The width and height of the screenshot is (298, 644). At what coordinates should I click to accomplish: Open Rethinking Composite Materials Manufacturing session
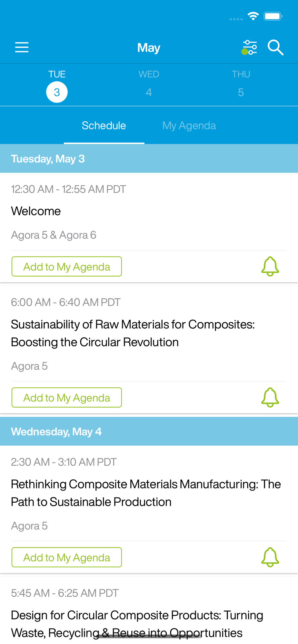146,493
